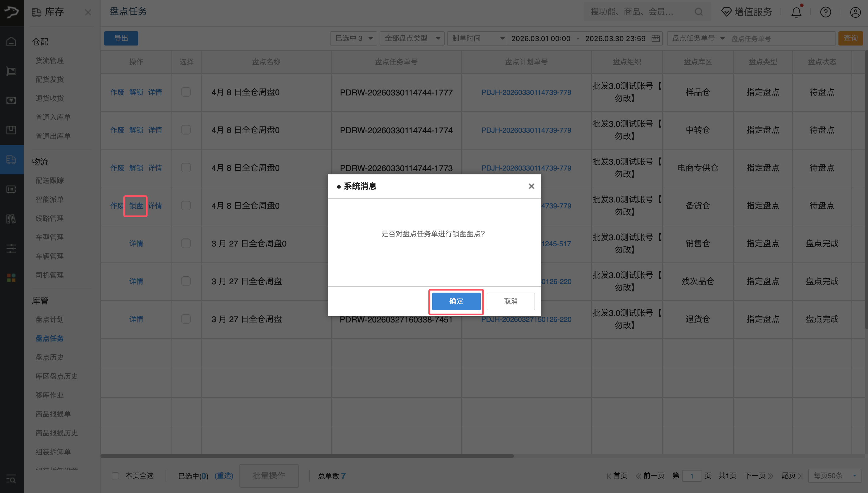Click the search magnifier icon in top bar

click(698, 12)
